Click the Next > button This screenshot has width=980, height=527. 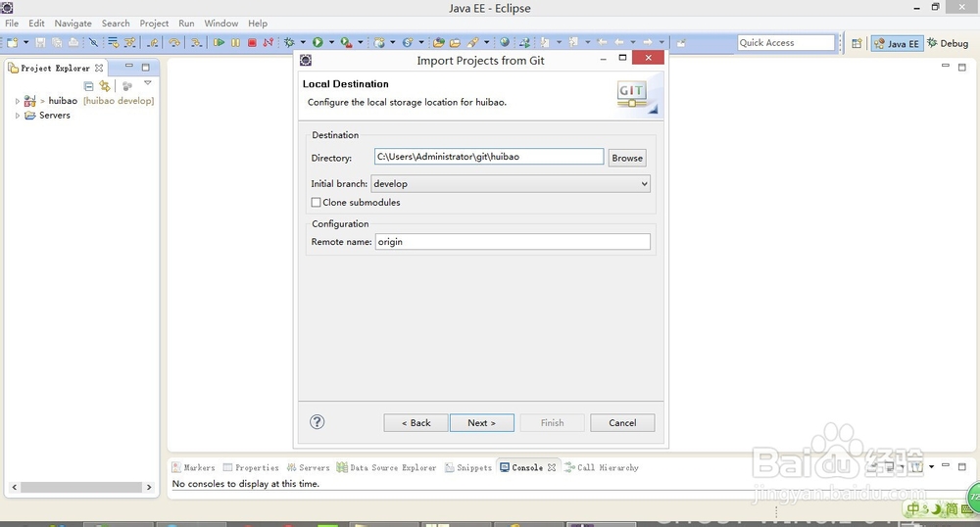point(482,423)
